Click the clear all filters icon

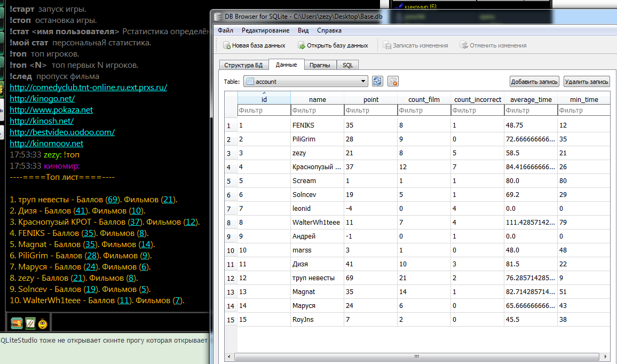393,81
